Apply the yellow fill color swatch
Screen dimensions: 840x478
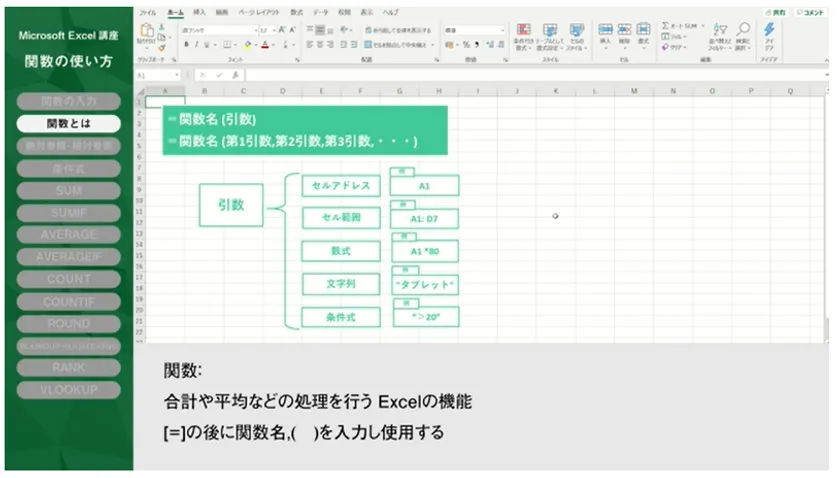pyautogui.click(x=248, y=45)
